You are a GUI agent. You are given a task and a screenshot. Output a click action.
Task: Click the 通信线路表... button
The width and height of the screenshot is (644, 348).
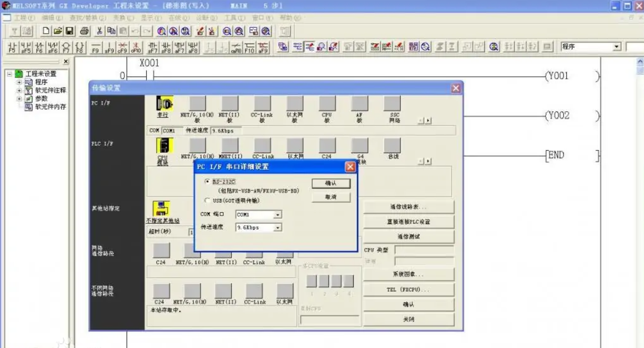(409, 206)
